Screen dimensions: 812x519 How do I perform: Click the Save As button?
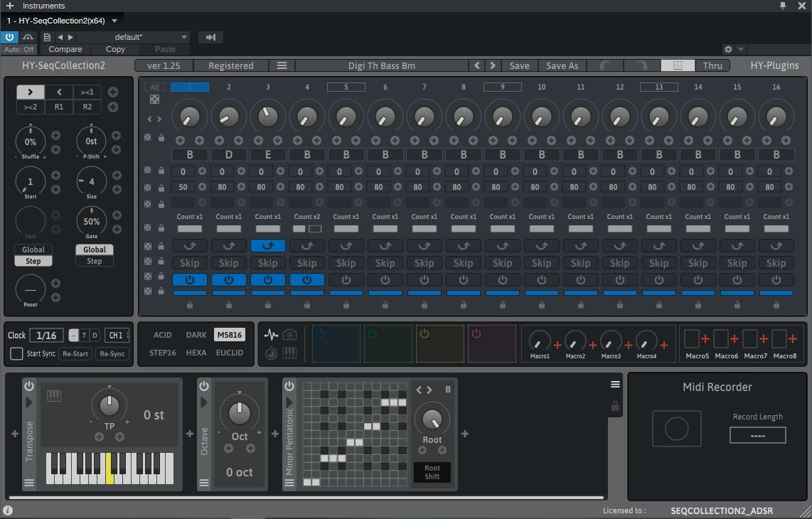pyautogui.click(x=562, y=66)
